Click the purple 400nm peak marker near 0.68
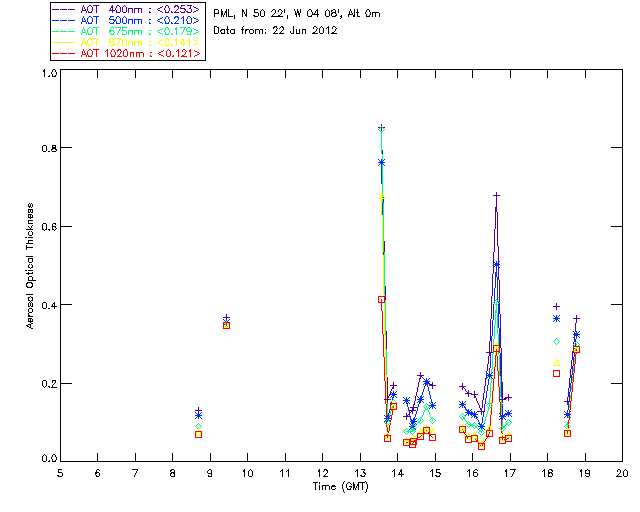640x512 pixels. point(496,196)
